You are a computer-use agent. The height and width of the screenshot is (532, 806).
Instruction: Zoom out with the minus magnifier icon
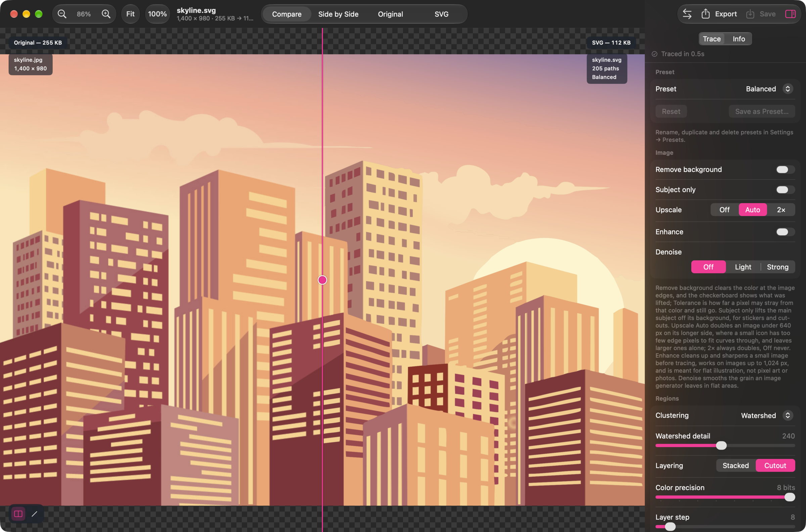(x=62, y=14)
